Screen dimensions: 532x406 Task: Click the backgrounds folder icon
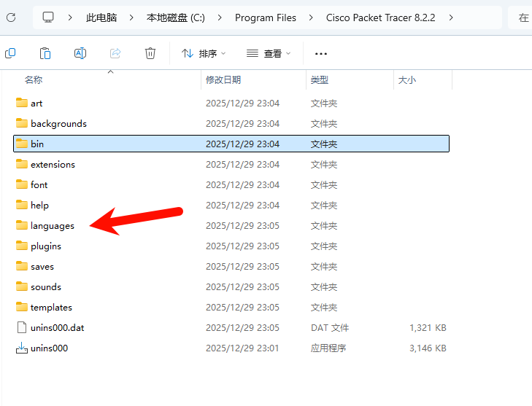click(x=22, y=123)
